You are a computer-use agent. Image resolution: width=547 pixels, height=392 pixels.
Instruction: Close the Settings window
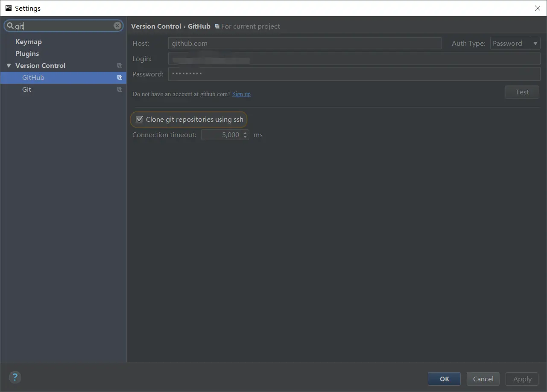[538, 8]
